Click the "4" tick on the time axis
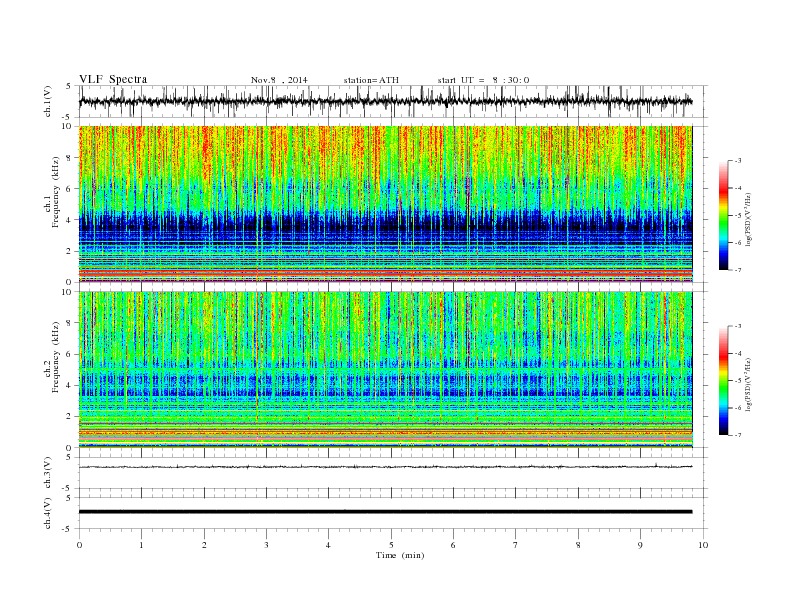 coord(329,545)
